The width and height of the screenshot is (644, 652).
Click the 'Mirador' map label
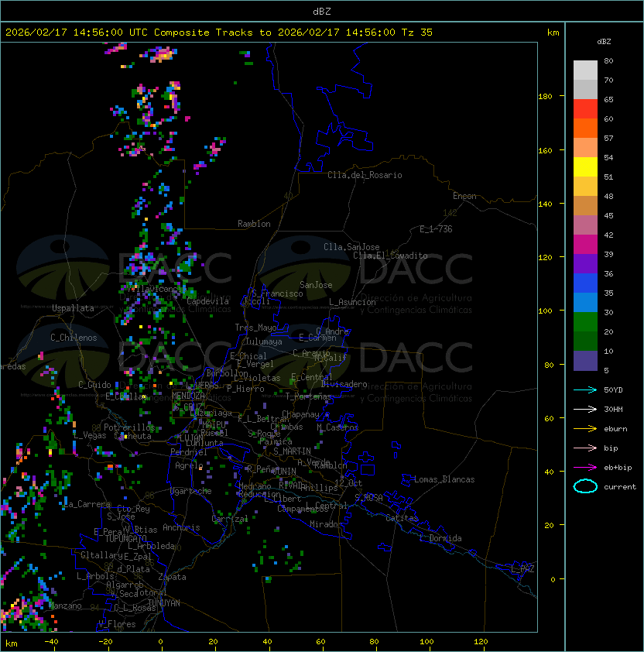click(x=326, y=524)
